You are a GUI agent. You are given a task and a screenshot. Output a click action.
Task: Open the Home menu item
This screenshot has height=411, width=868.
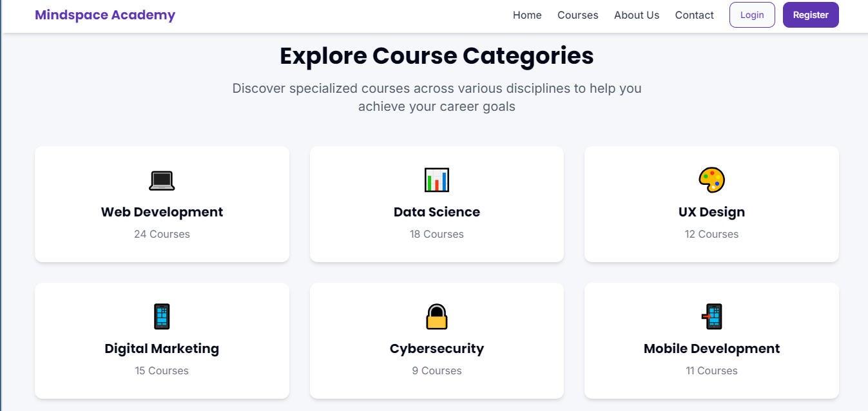pyautogui.click(x=527, y=15)
